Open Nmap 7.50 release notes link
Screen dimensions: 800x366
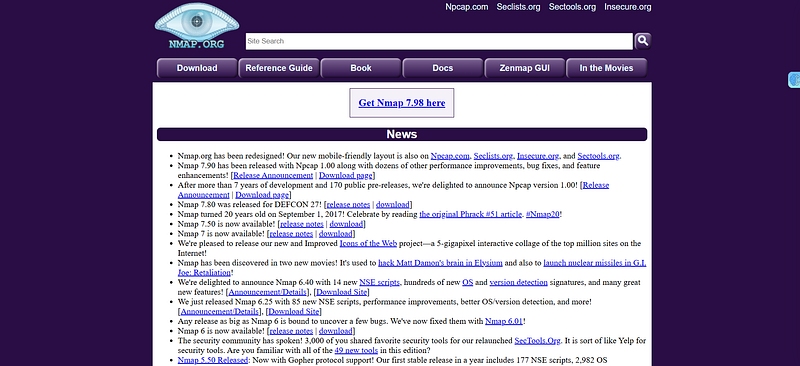click(x=302, y=224)
